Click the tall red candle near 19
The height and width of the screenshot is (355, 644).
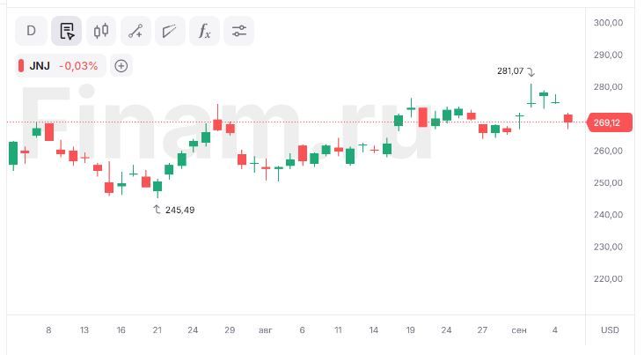coord(422,117)
